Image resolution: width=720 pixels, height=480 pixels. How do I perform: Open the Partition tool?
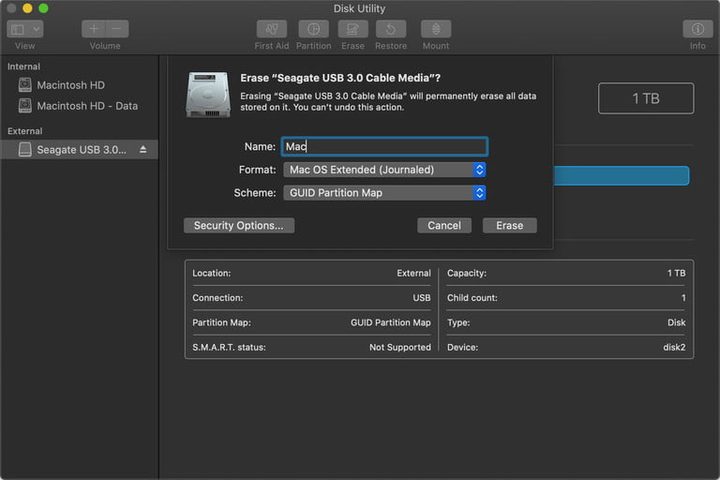coord(313,29)
